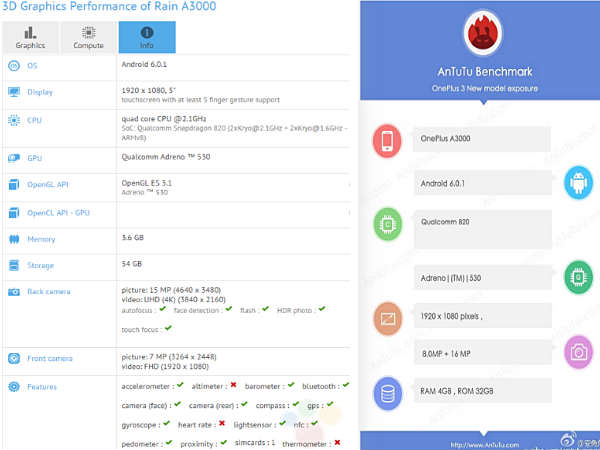
Task: Click 8.0MP + 16 MP field
Action: 483,353
